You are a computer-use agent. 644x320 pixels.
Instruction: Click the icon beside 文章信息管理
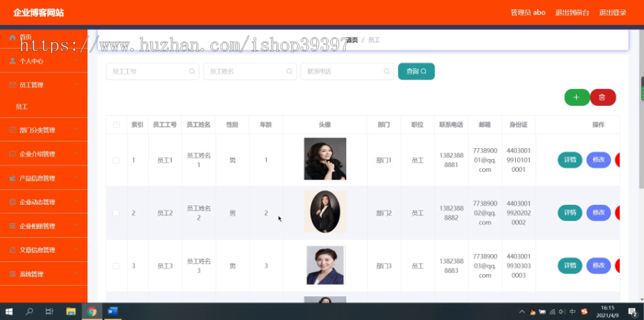pyautogui.click(x=12, y=250)
